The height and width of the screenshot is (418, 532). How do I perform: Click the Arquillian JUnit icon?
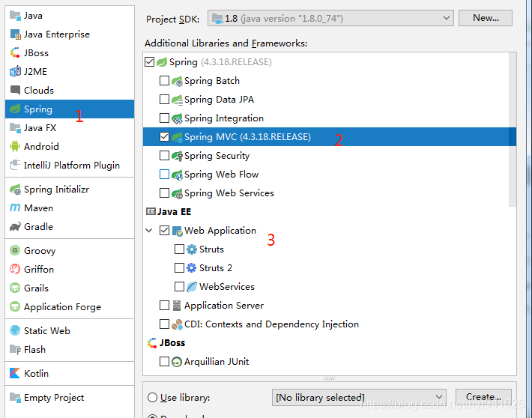(x=177, y=362)
